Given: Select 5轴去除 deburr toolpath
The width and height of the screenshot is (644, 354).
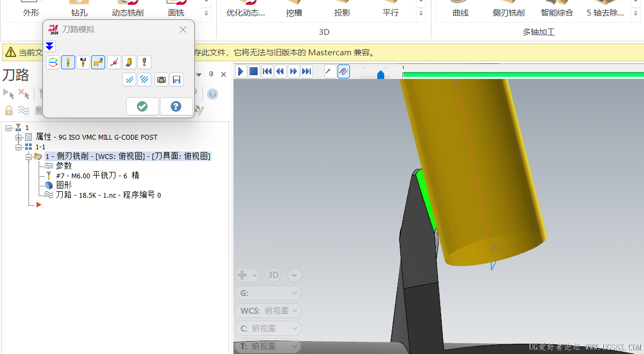Looking at the screenshot, I should click(605, 9).
